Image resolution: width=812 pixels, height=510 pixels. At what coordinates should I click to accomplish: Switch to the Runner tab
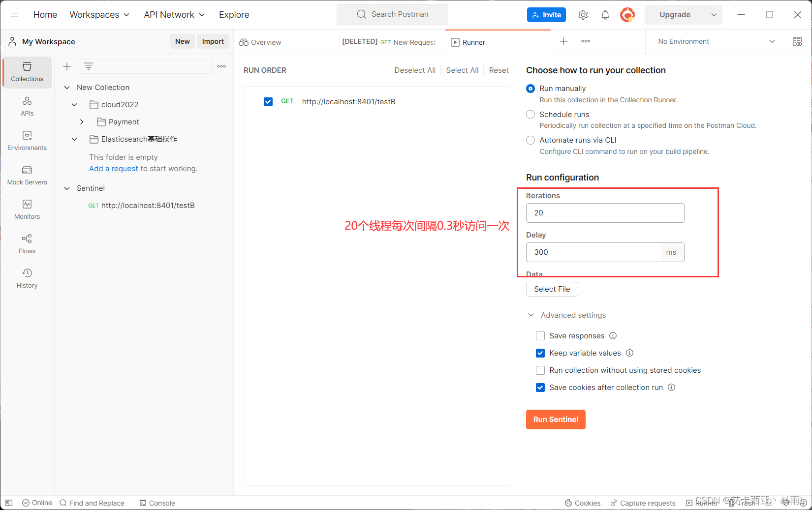[x=498, y=42]
